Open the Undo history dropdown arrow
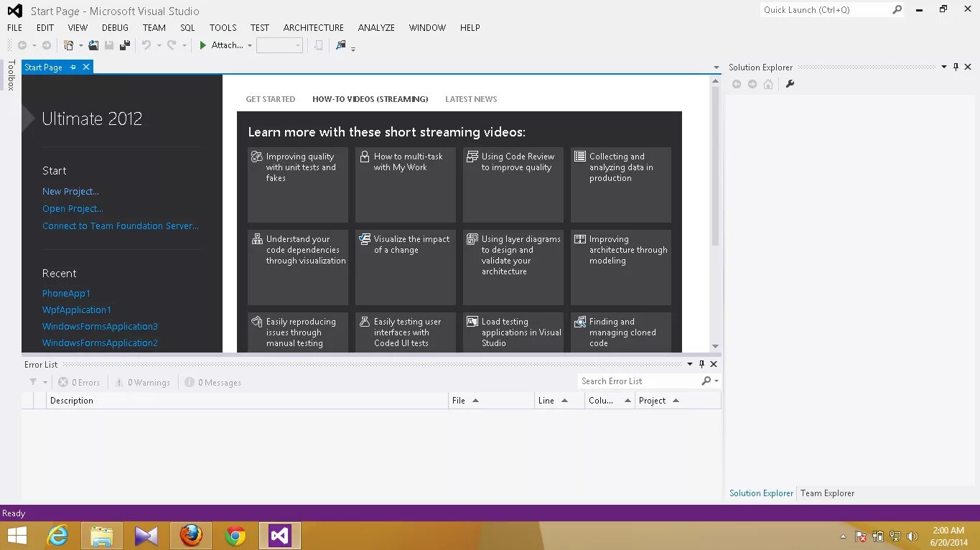This screenshot has height=550, width=980. point(159,45)
